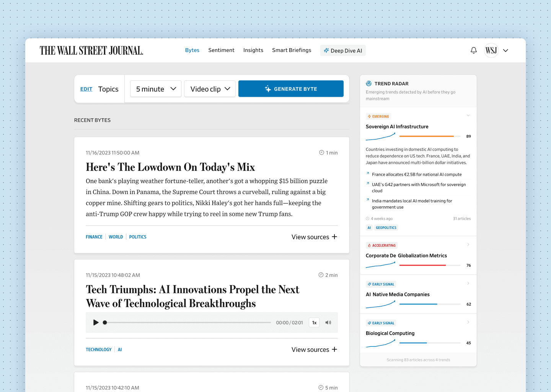The width and height of the screenshot is (551, 392).
Task: Click 'Scanning 83 articles across 4 trends'
Action: tap(418, 360)
